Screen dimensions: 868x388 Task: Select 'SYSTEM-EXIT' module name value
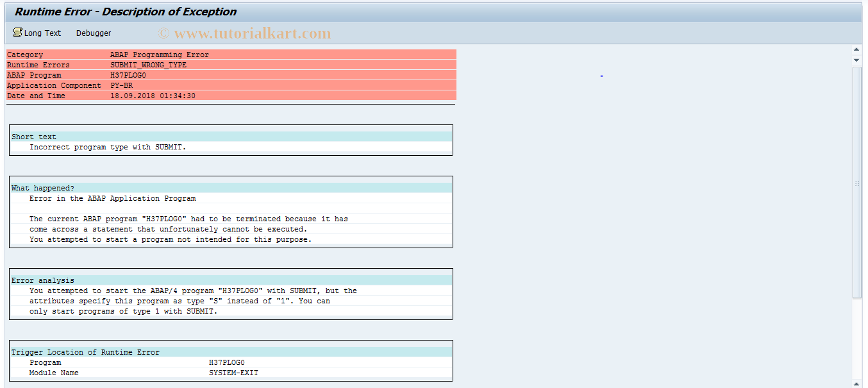(x=234, y=373)
